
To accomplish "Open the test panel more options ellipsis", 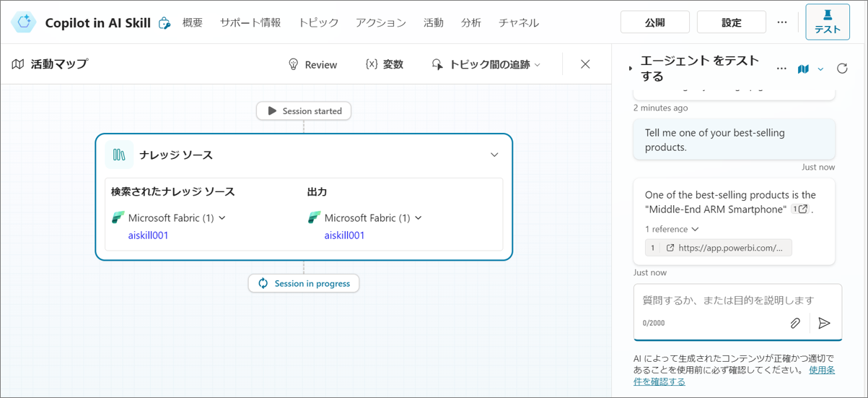I will click(781, 69).
